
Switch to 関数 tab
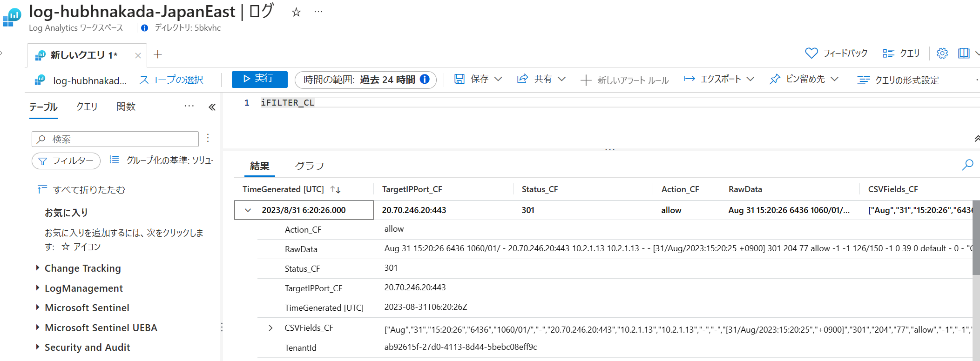[126, 107]
